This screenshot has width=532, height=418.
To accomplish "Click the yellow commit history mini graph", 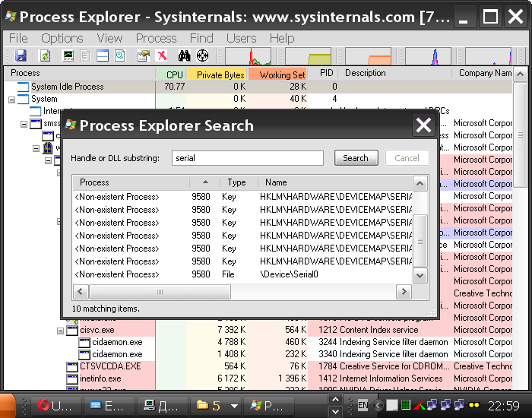I will click(x=308, y=56).
